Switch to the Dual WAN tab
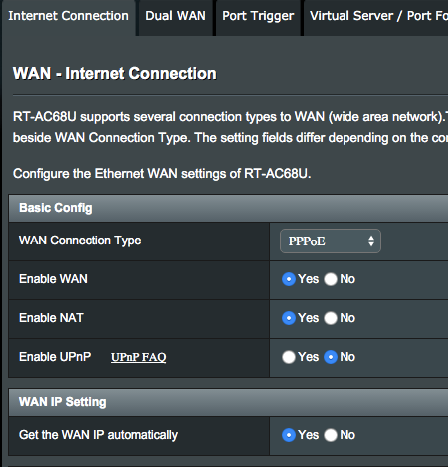This screenshot has height=467, width=448. 176,17
